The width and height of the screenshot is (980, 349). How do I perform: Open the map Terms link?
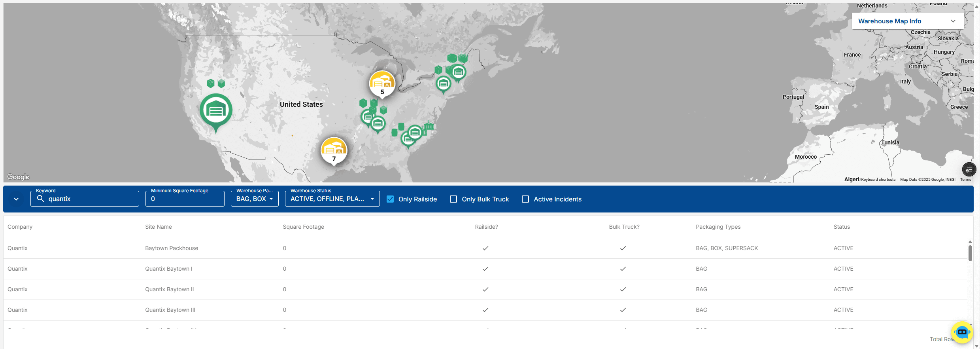click(965, 180)
